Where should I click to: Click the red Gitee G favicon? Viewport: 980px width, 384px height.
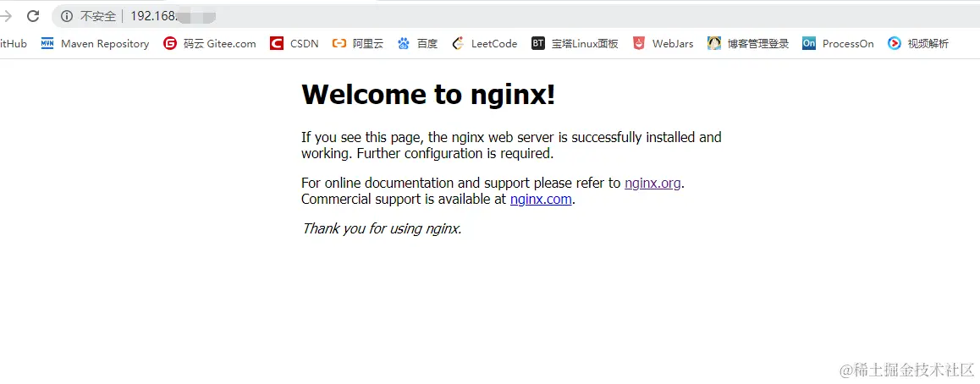coord(170,43)
